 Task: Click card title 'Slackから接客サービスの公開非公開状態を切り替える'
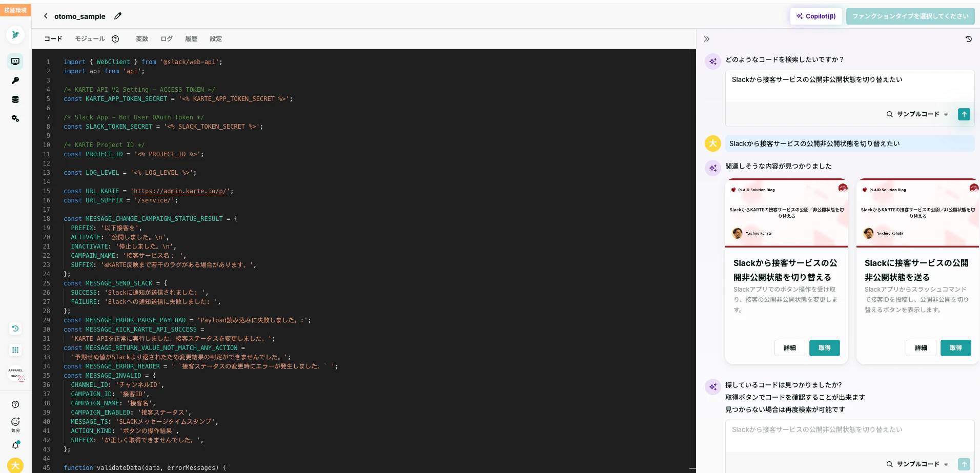[785, 270]
